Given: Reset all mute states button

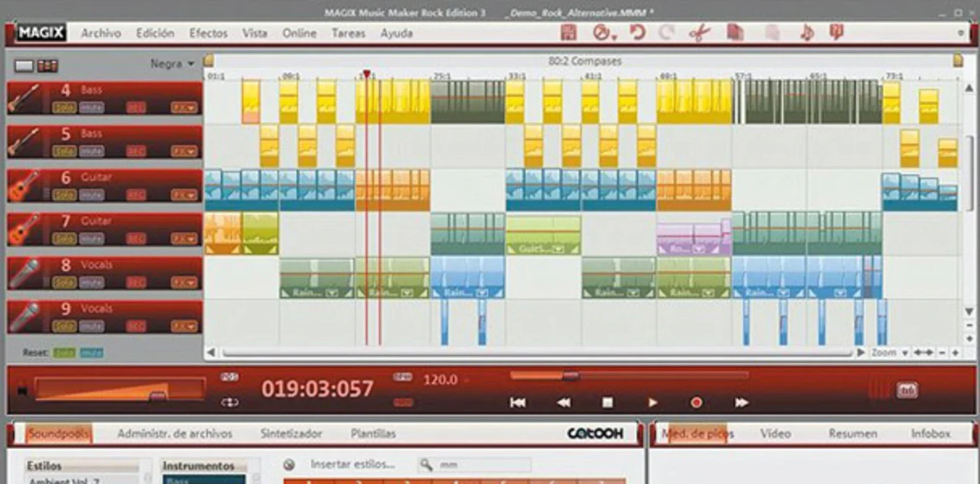Looking at the screenshot, I should pos(91,352).
